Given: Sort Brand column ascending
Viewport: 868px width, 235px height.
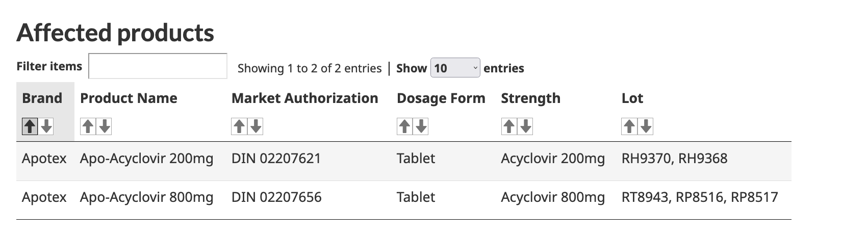Looking at the screenshot, I should pos(30,126).
